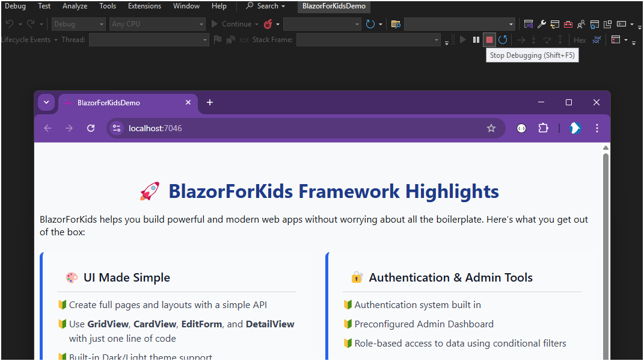Click the scrollbar up arrow in browser

coord(606,148)
